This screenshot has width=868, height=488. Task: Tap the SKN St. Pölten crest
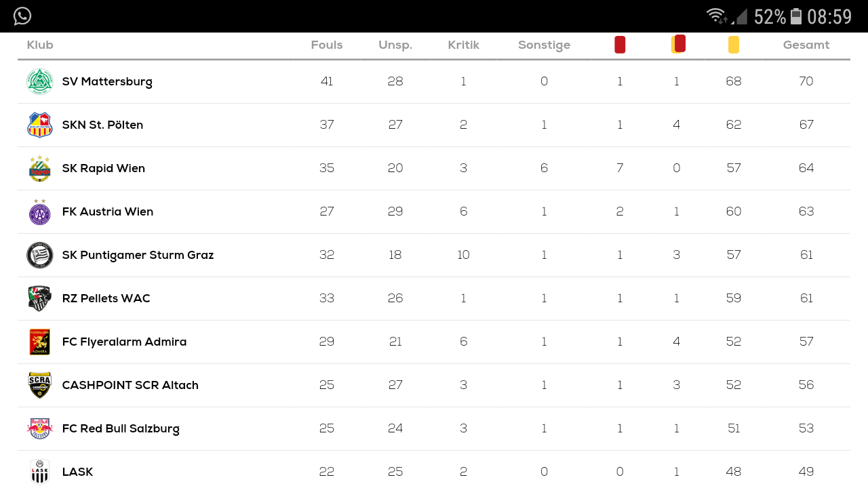pyautogui.click(x=39, y=125)
